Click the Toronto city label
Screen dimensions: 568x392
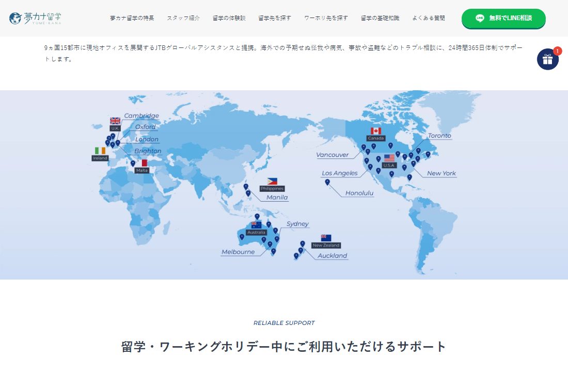pos(439,136)
